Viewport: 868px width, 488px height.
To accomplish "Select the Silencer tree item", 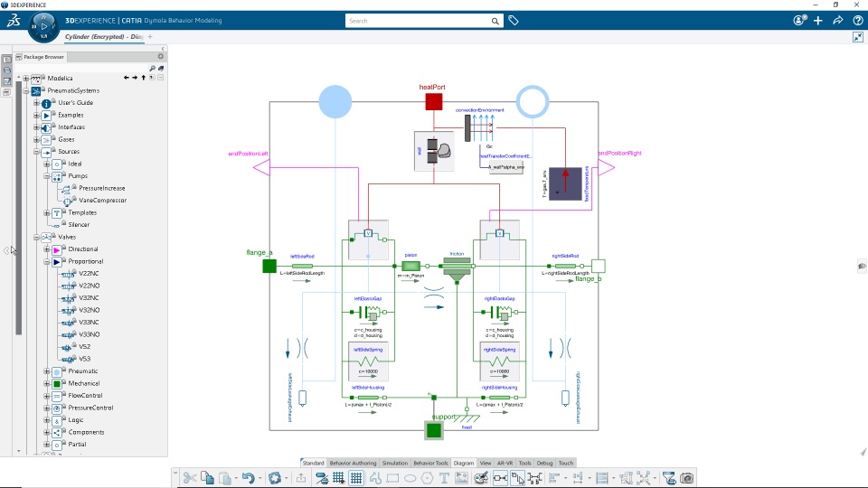I will [79, 225].
